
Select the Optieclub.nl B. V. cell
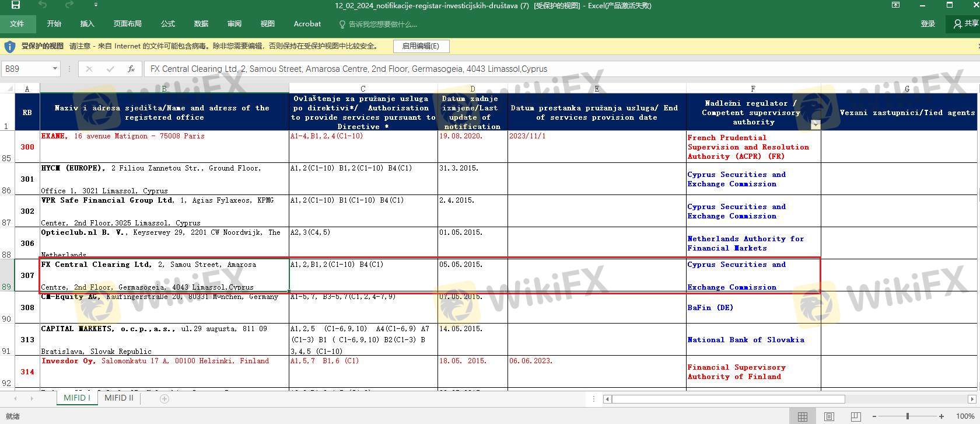click(164, 243)
